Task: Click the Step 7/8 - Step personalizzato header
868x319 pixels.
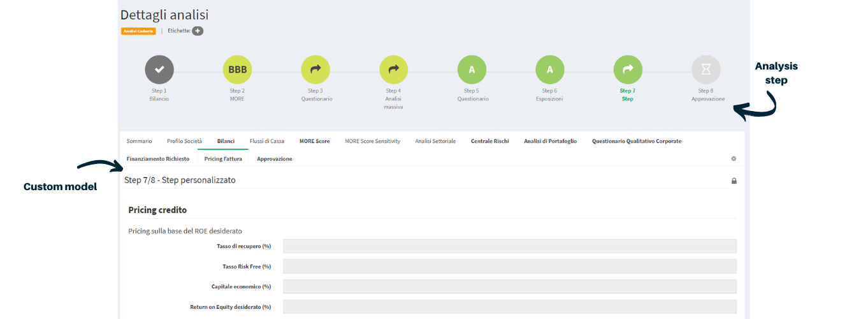Action: (x=180, y=181)
